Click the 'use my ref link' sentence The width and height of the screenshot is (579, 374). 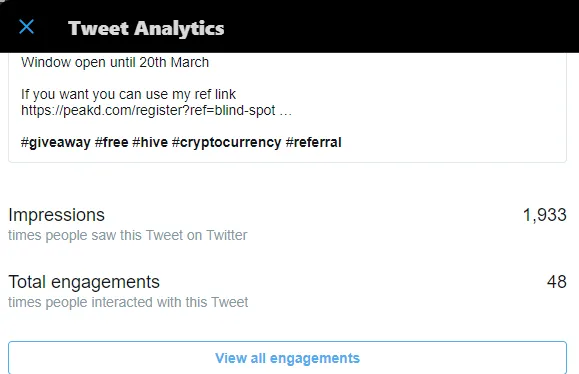tap(128, 94)
